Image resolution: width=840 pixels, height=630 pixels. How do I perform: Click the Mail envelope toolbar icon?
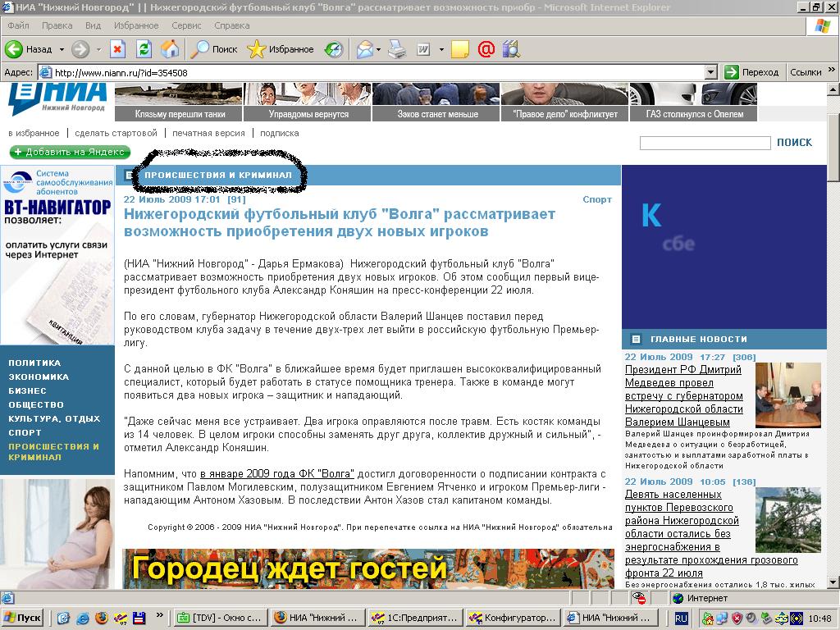[365, 49]
